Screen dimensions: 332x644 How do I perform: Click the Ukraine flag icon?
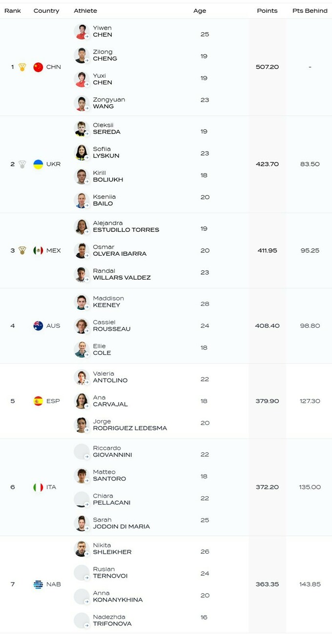pyautogui.click(x=38, y=164)
